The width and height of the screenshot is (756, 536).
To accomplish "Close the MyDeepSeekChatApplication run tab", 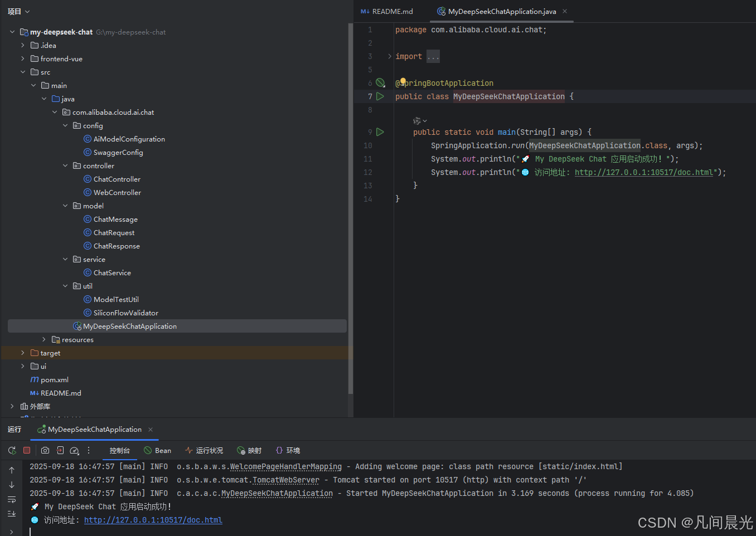I will 151,430.
